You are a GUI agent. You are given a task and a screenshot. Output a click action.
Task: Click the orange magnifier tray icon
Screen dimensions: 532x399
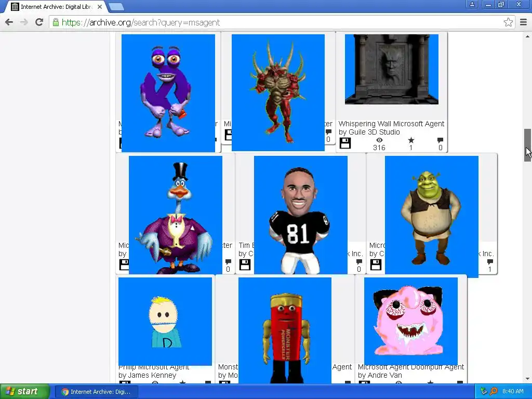click(494, 391)
